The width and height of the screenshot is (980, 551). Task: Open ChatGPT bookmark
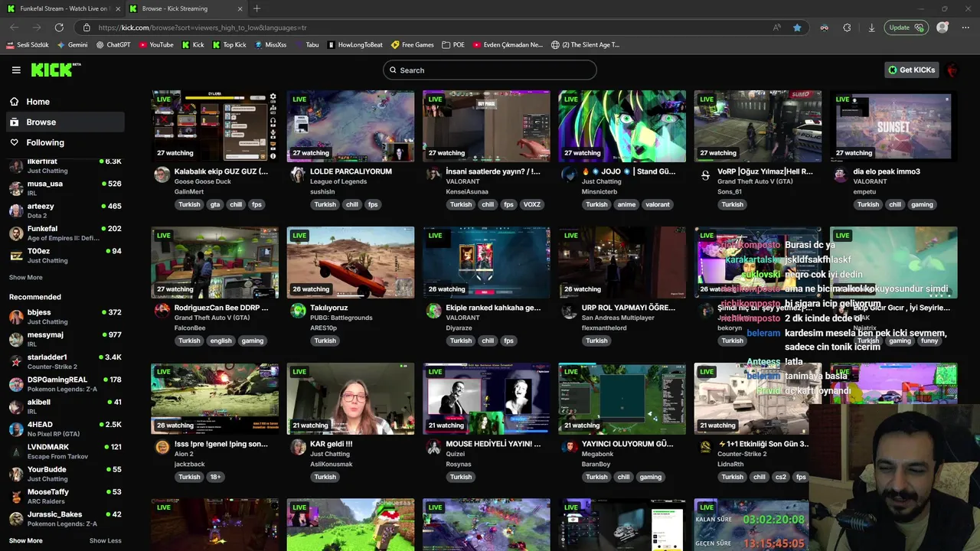113,45
